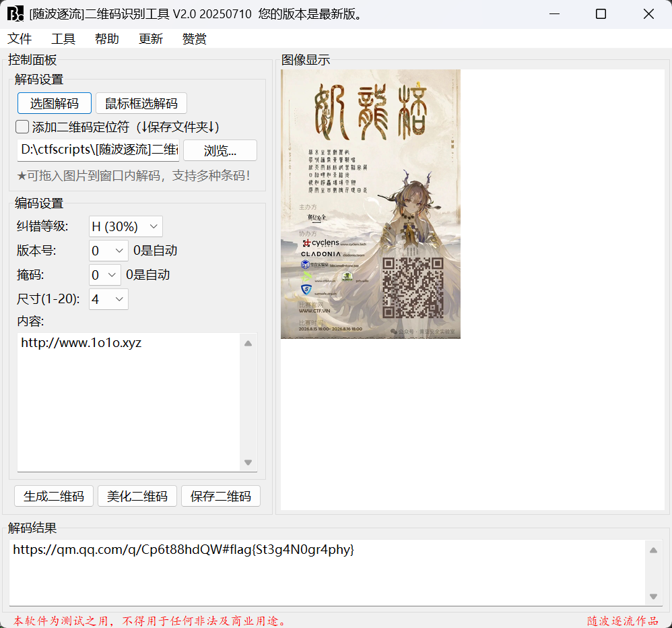Click inside the 内容 text area
The height and width of the screenshot is (628, 672).
click(129, 402)
